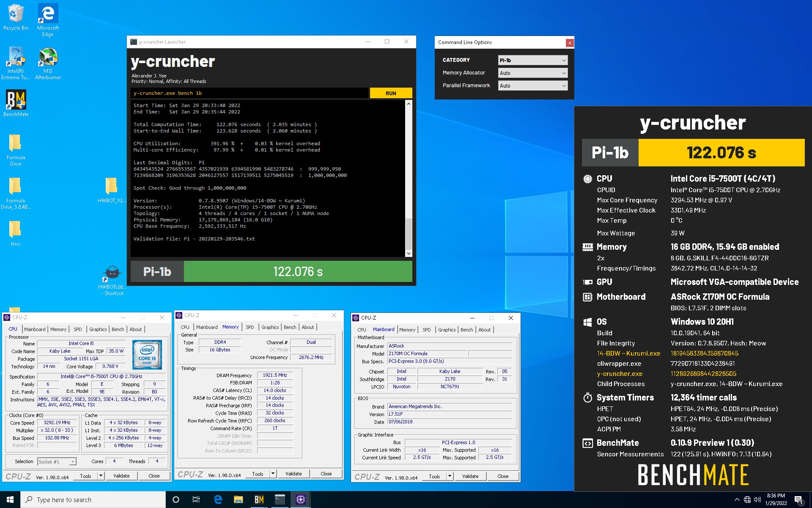Open the trixx folder on desktop
Image resolution: width=812 pixels, height=508 pixels.
(16, 233)
